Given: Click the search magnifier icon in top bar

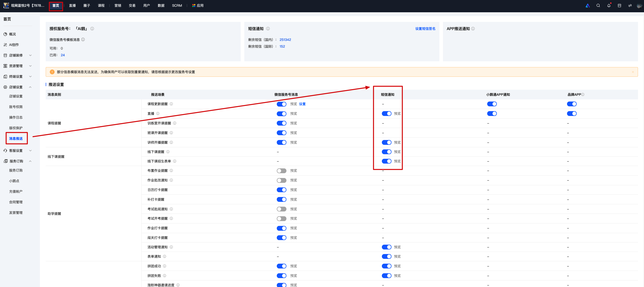Looking at the screenshot, I should click(598, 6).
